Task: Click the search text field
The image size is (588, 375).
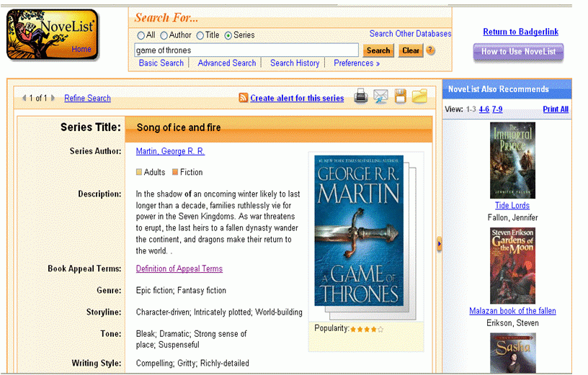Action: click(246, 50)
